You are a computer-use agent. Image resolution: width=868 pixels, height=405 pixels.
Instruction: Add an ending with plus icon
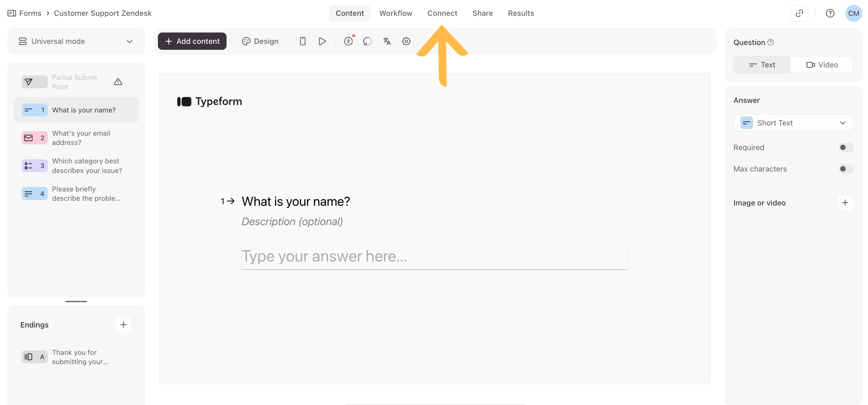123,324
